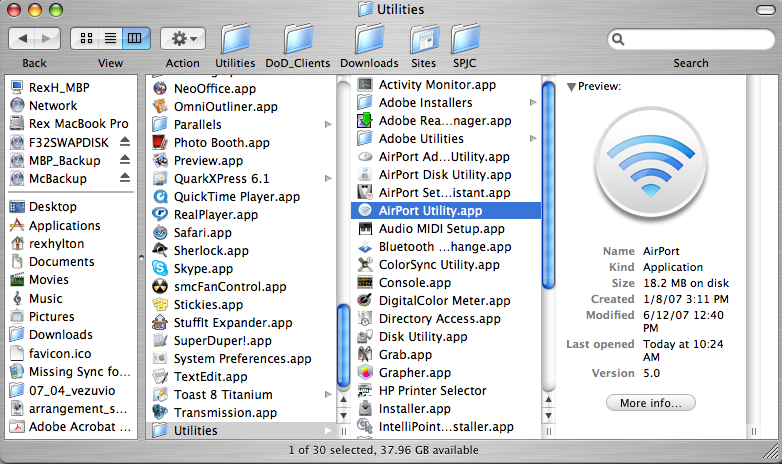Select the Skype.app icon
782x464 pixels.
pyautogui.click(x=160, y=268)
